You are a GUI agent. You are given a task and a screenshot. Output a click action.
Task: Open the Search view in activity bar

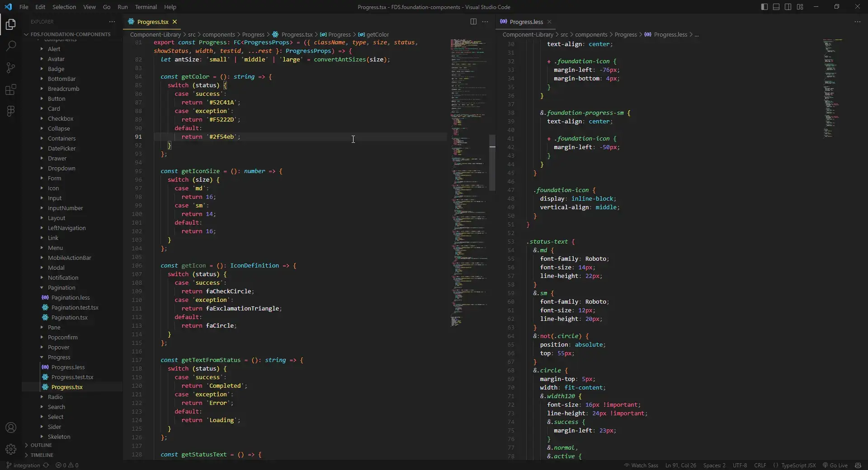click(x=11, y=46)
